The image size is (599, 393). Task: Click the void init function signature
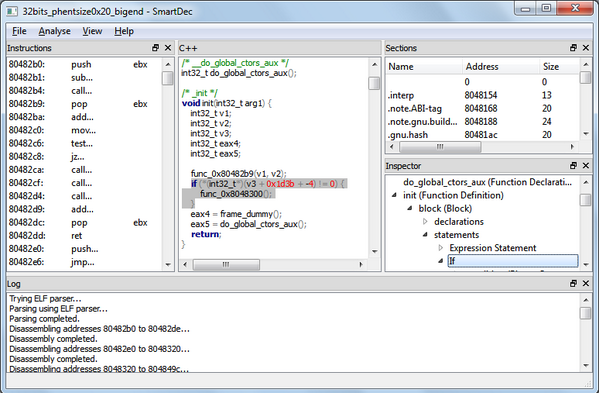[227, 103]
